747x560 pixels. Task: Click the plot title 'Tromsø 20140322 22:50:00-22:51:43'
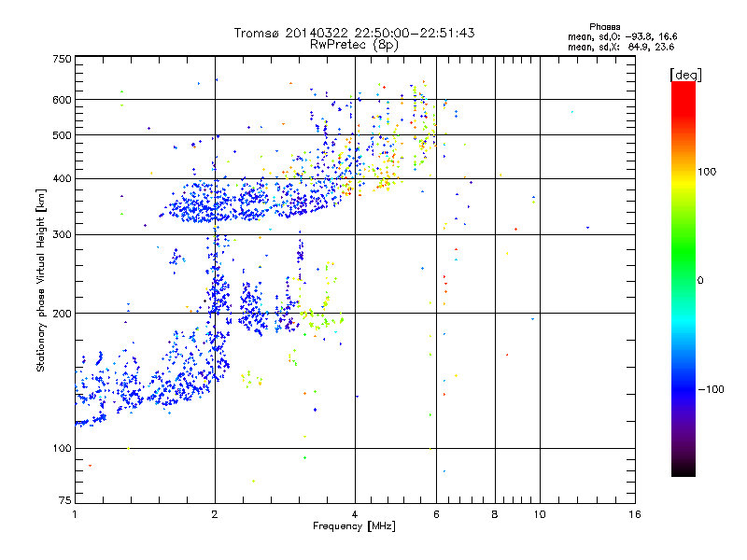[354, 33]
